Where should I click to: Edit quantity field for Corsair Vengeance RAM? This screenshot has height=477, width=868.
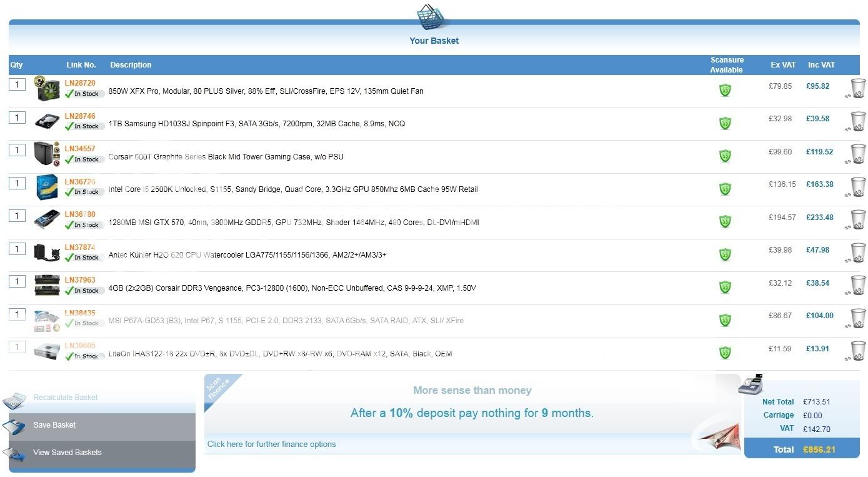(17, 281)
